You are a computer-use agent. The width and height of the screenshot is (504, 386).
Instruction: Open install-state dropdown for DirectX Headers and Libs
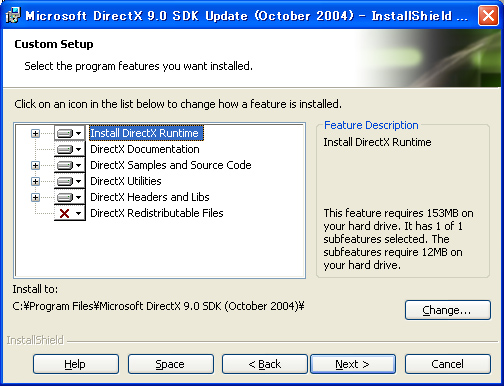click(70, 197)
